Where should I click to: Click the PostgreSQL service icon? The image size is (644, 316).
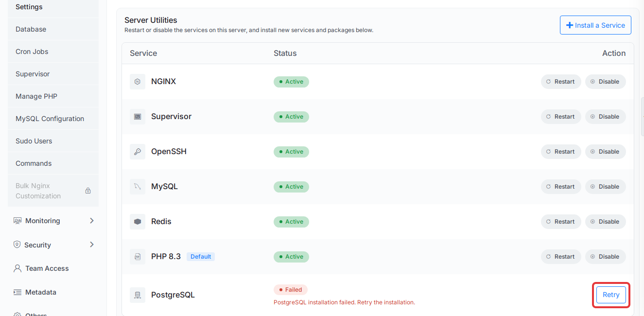pos(138,295)
